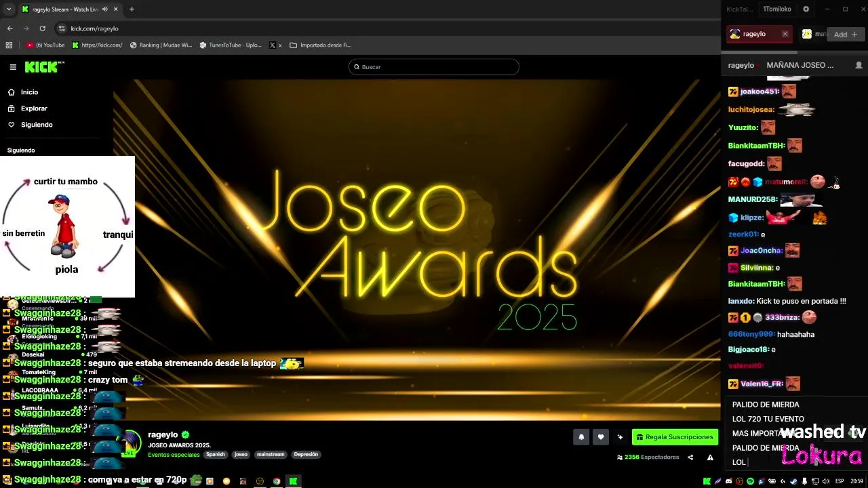Open KickTalk settings gear icon
The width and height of the screenshot is (868, 488).
(806, 9)
